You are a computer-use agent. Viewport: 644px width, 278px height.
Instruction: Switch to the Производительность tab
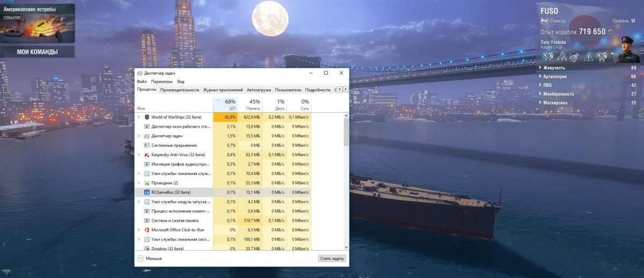[180, 90]
